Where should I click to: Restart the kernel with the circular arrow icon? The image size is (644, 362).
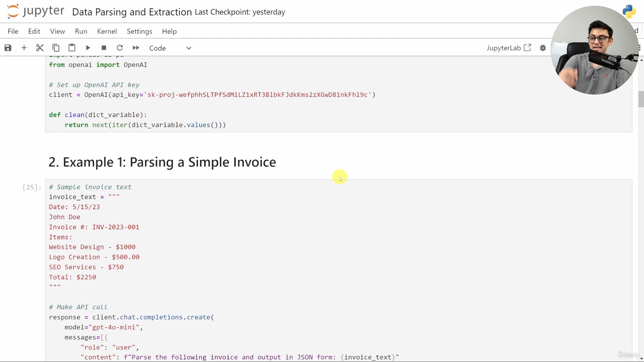pyautogui.click(x=120, y=48)
